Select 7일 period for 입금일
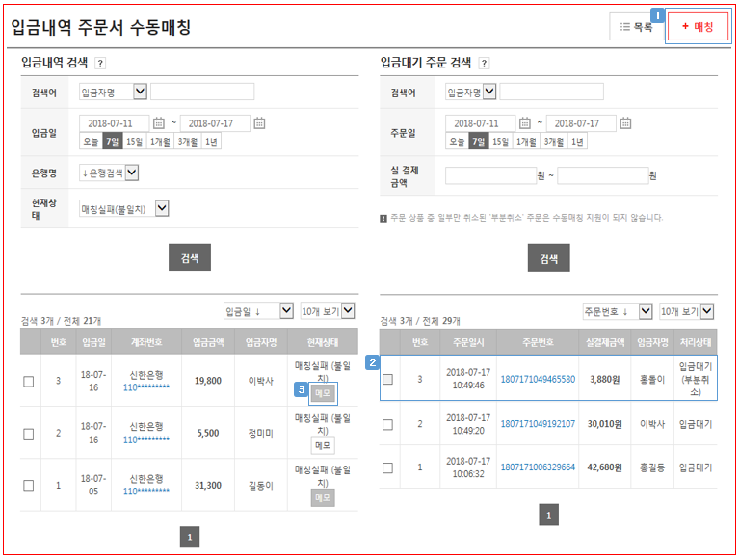Viewport: 739px width, 560px height. (113, 142)
